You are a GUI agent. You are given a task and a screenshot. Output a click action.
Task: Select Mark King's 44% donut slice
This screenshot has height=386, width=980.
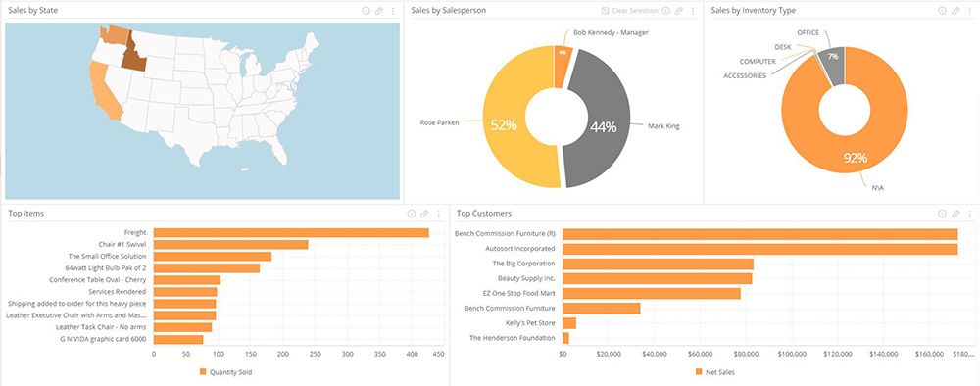[603, 126]
